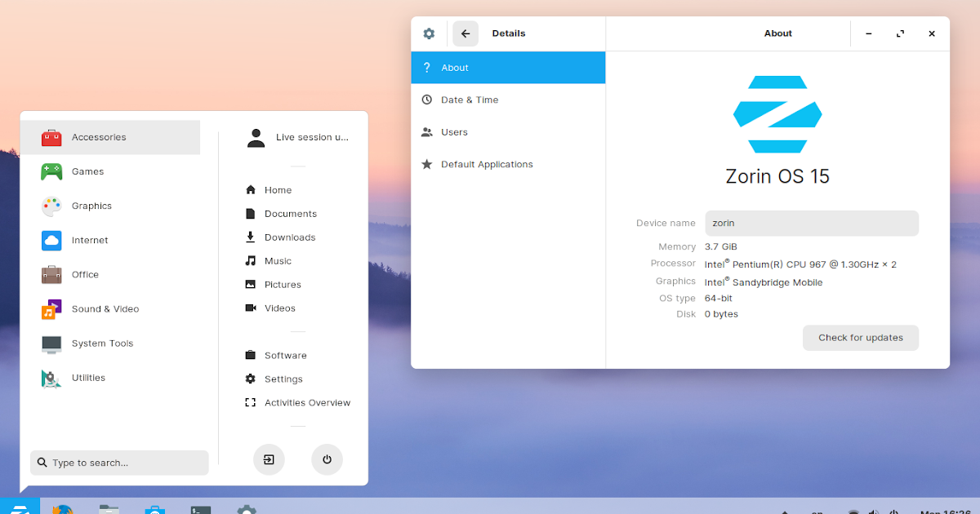Click the settings gear in Details header
This screenshot has width=980, height=514.
(429, 33)
